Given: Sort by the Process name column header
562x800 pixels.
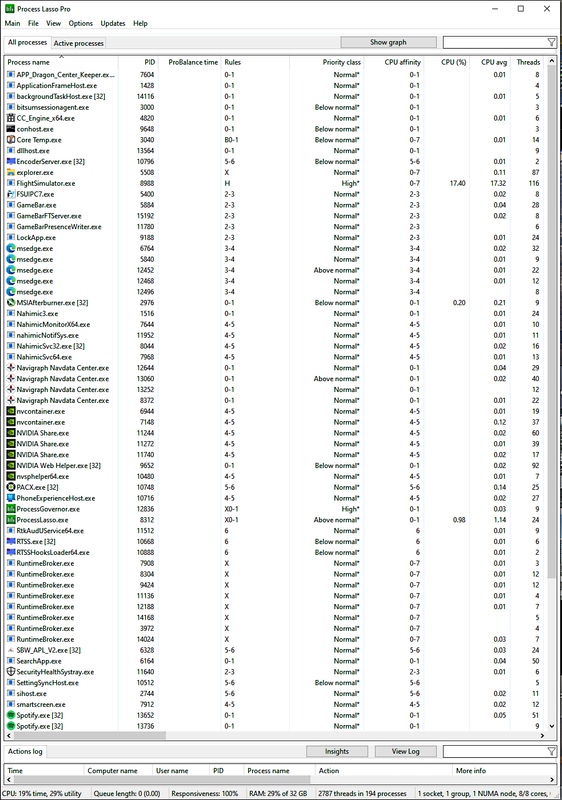Looking at the screenshot, I should [x=62, y=62].
